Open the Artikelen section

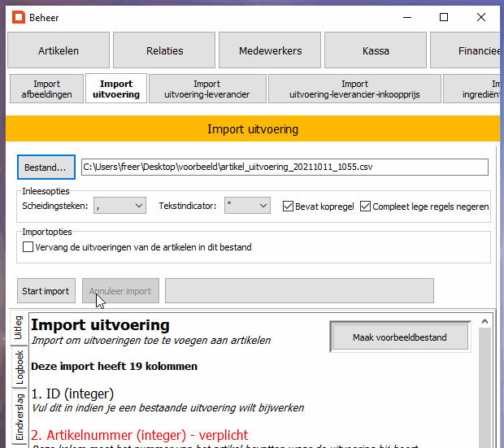[x=59, y=50]
